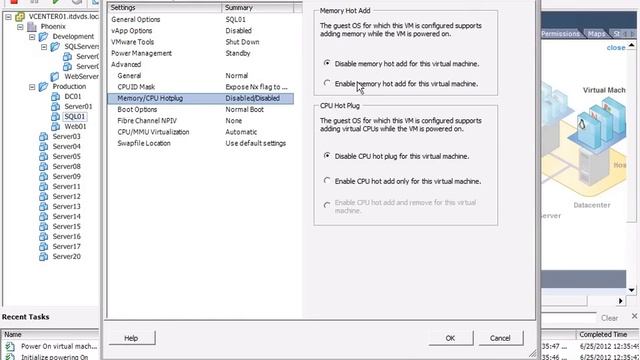Click the Server14 VM icon
The height and width of the screenshot is (360, 640).
[x=43, y=217]
